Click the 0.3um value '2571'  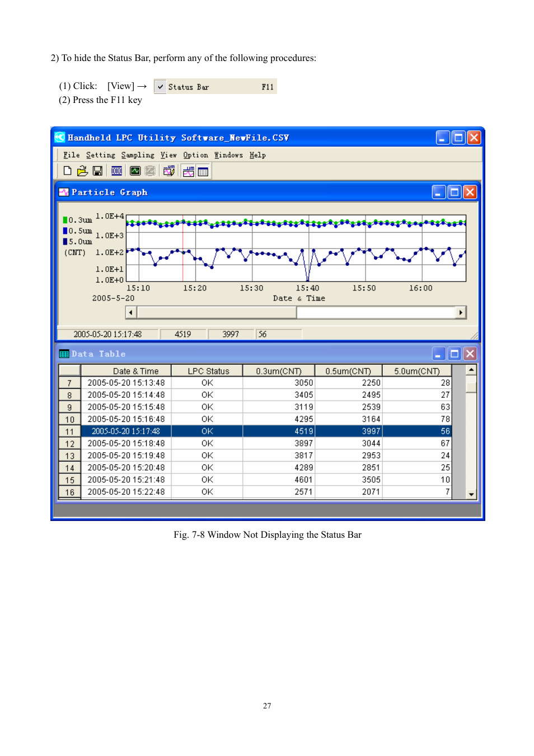pos(279,492)
